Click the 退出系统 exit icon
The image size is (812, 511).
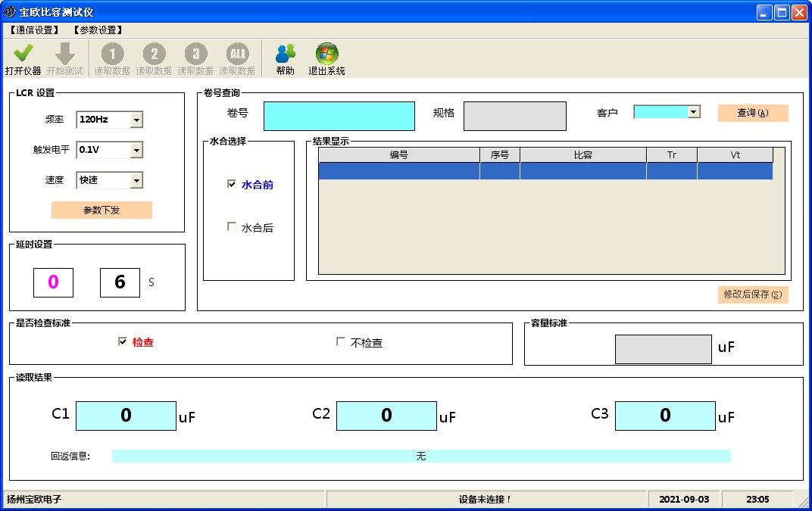tap(326, 54)
